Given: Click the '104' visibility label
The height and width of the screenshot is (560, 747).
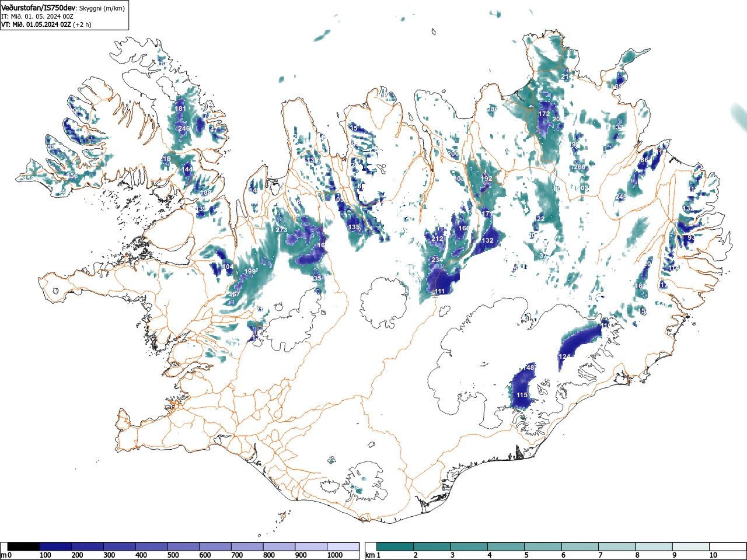Looking at the screenshot, I should click(228, 267).
